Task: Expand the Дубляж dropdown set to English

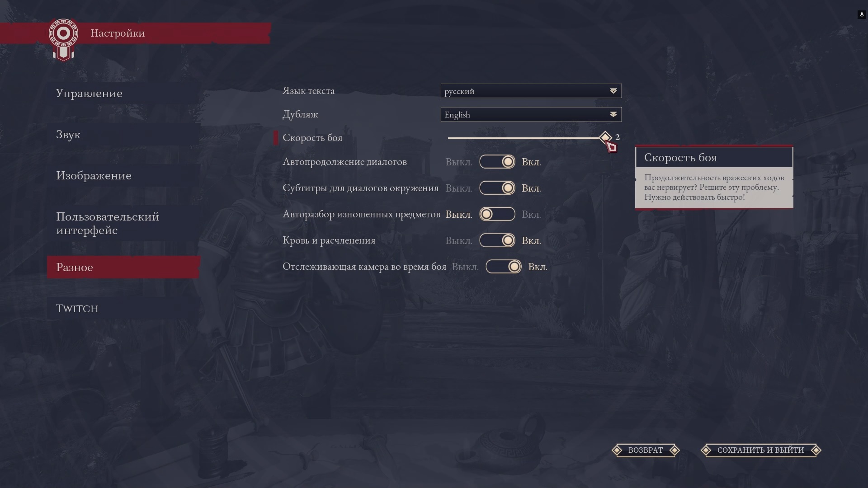Action: coord(531,114)
